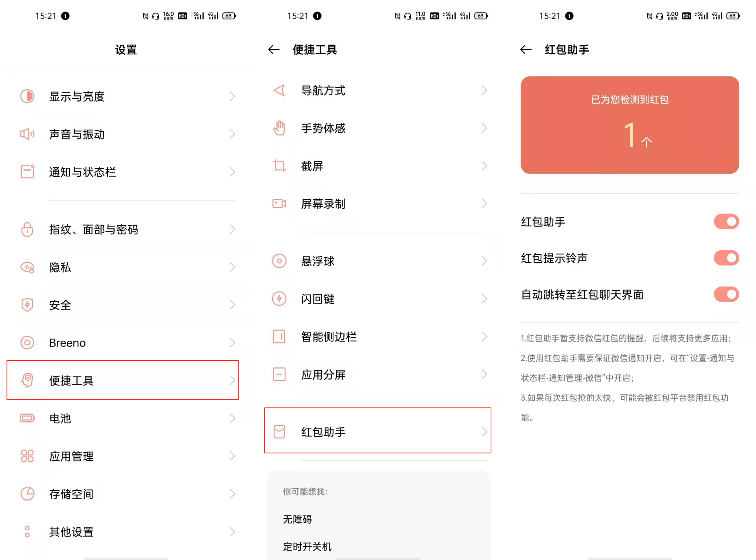Open 导航方式 using its right chevron
Image resolution: width=756 pixels, height=560 pixels.
484,90
